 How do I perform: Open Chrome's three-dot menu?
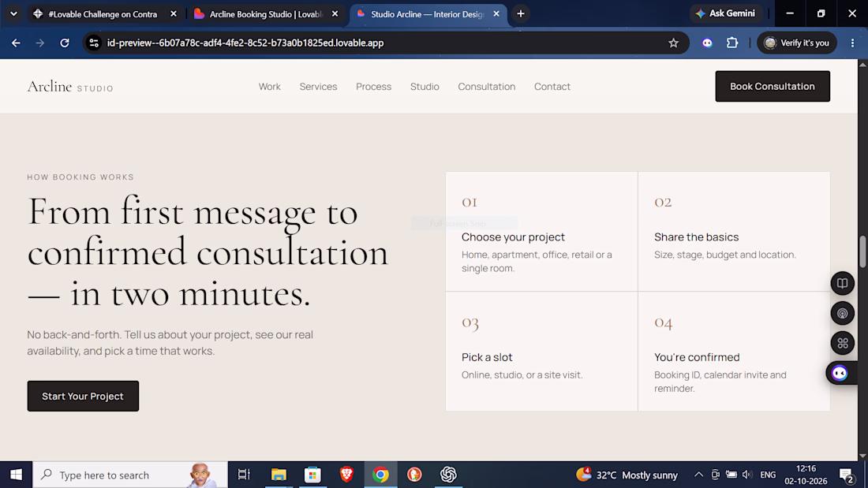852,43
